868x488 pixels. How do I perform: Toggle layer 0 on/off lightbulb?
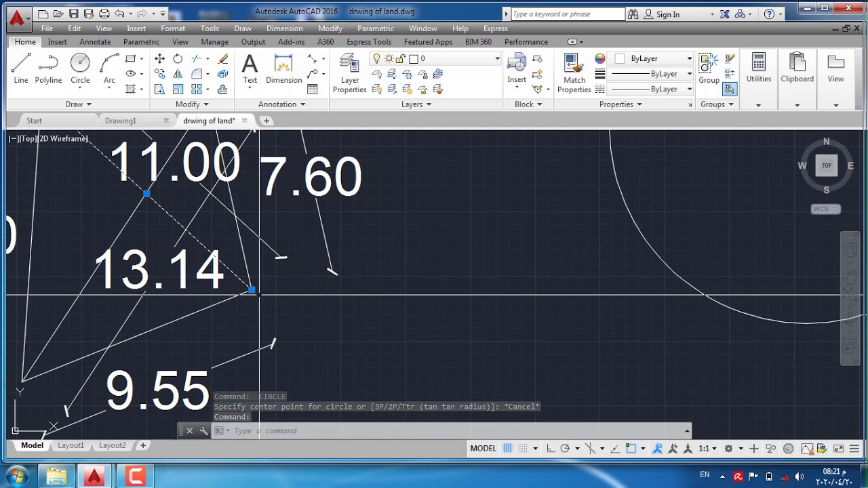tap(376, 59)
